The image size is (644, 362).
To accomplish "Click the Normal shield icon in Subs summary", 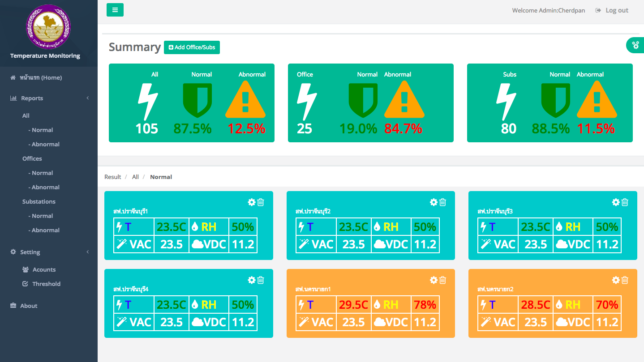I will pyautogui.click(x=555, y=99).
